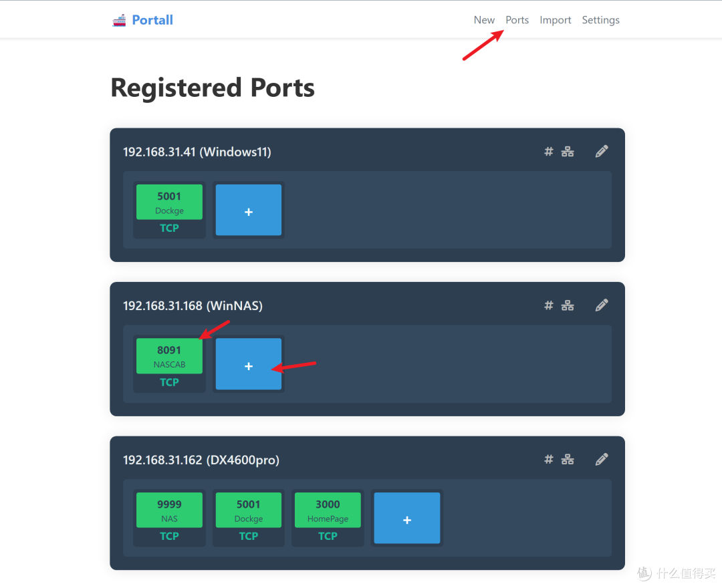Add a port to the DX4600pro host
722x588 pixels.
pyautogui.click(x=406, y=518)
